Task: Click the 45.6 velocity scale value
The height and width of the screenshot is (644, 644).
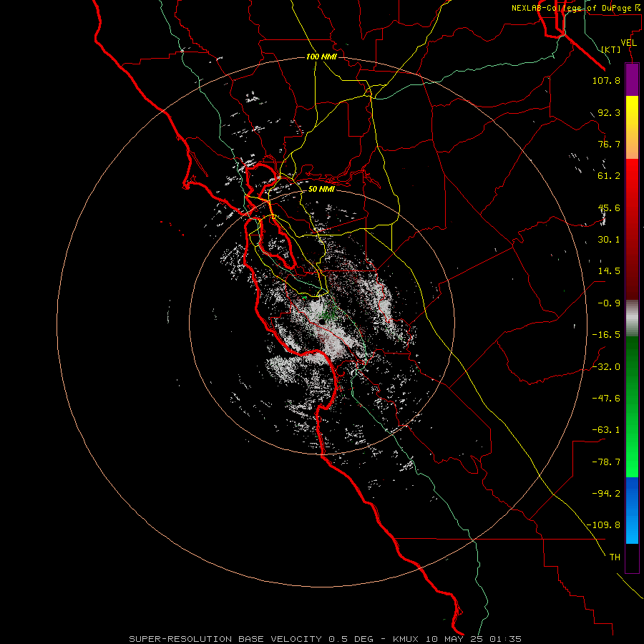Action: [x=609, y=208]
